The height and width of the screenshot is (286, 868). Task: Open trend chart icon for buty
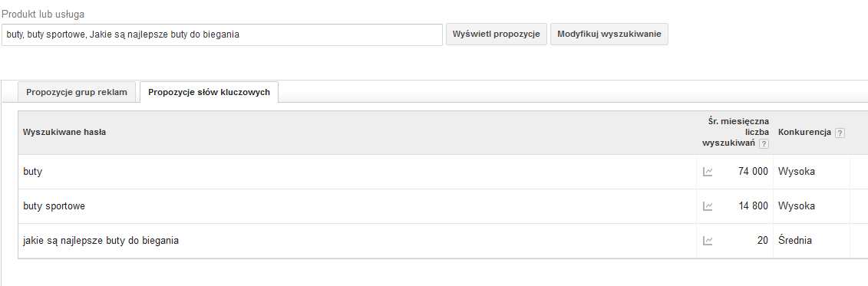click(708, 172)
